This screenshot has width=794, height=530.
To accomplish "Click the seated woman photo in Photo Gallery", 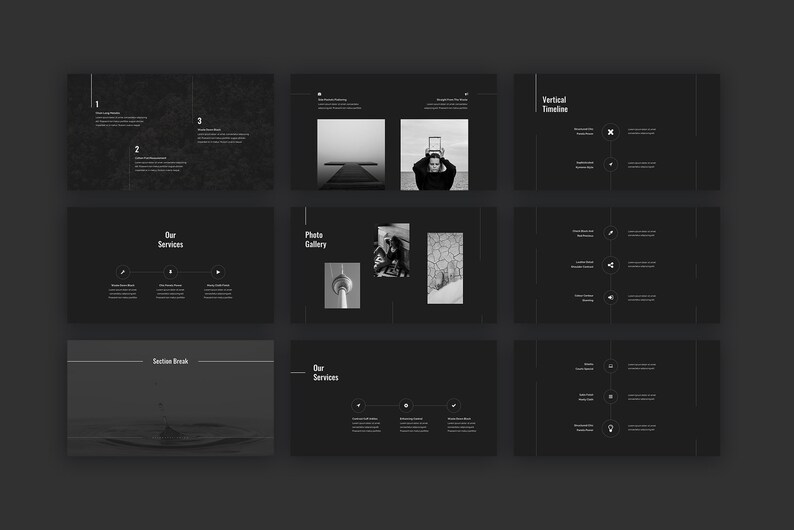I will [392, 250].
